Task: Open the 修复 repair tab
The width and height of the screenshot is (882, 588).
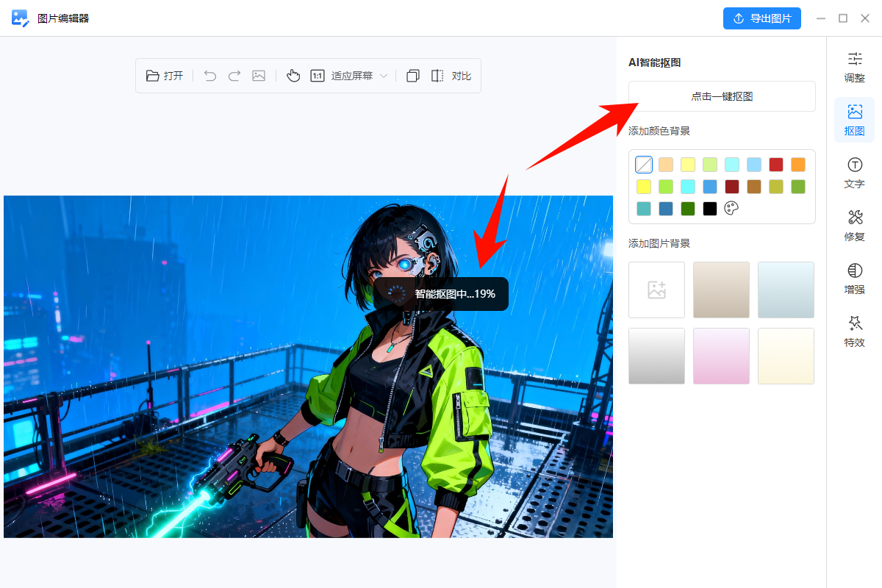Action: (855, 226)
